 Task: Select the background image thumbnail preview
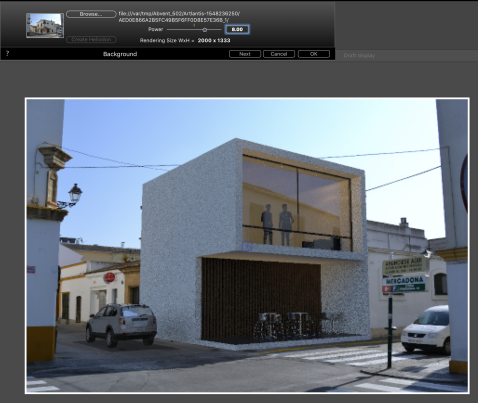(45, 25)
